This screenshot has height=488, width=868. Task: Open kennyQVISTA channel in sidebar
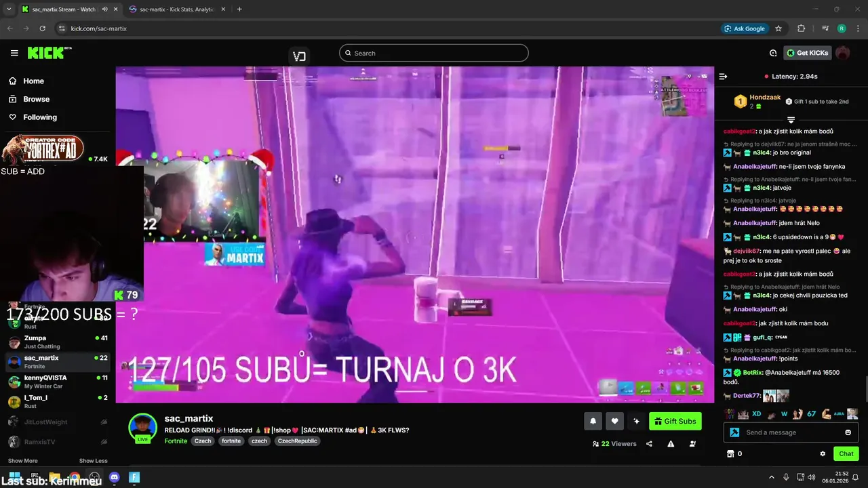[57, 382]
